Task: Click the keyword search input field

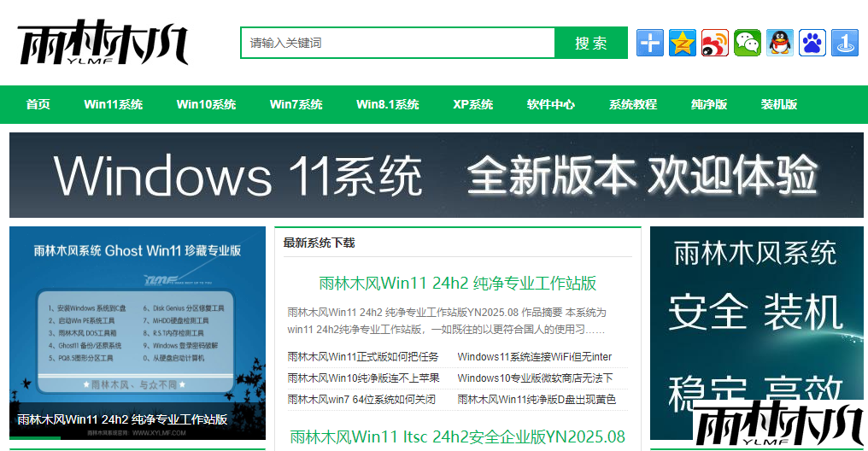Action: click(397, 43)
